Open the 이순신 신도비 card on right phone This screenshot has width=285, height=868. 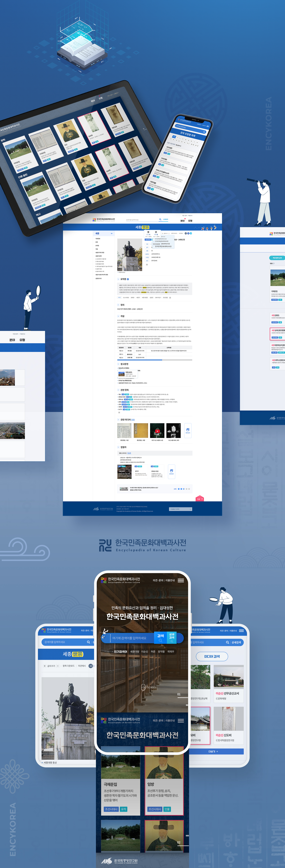(x=228, y=725)
